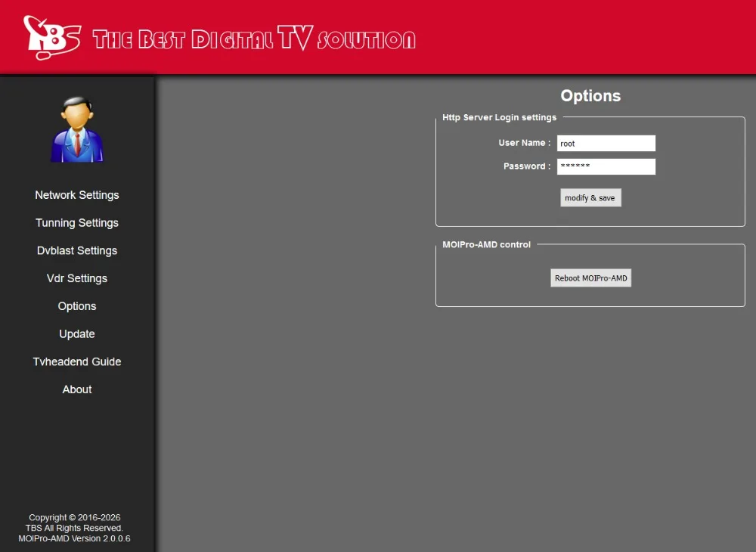Viewport: 756px width, 552px height.
Task: Click the modify & save button
Action: coord(590,197)
